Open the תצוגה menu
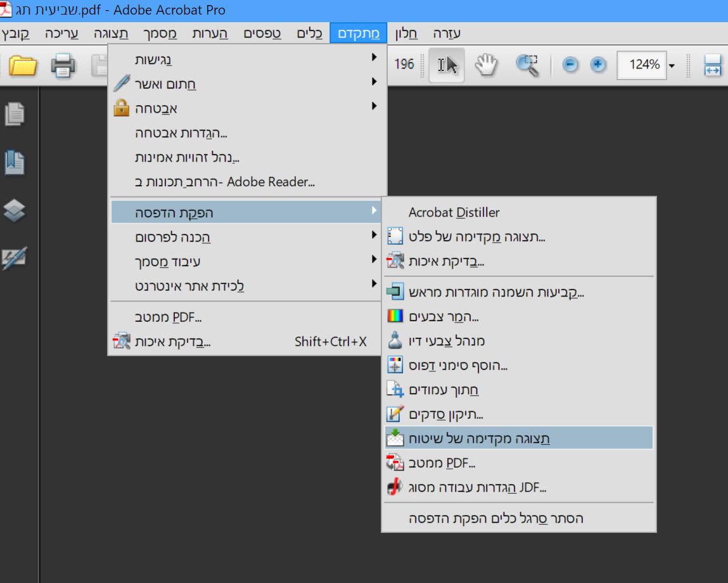This screenshot has height=583, width=728. point(110,34)
